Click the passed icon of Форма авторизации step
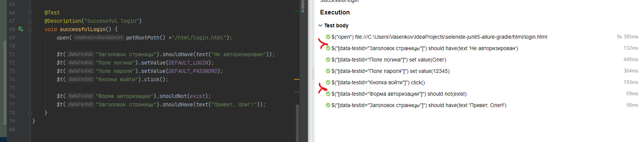Viewport: 644px width, 142px height. [x=328, y=94]
